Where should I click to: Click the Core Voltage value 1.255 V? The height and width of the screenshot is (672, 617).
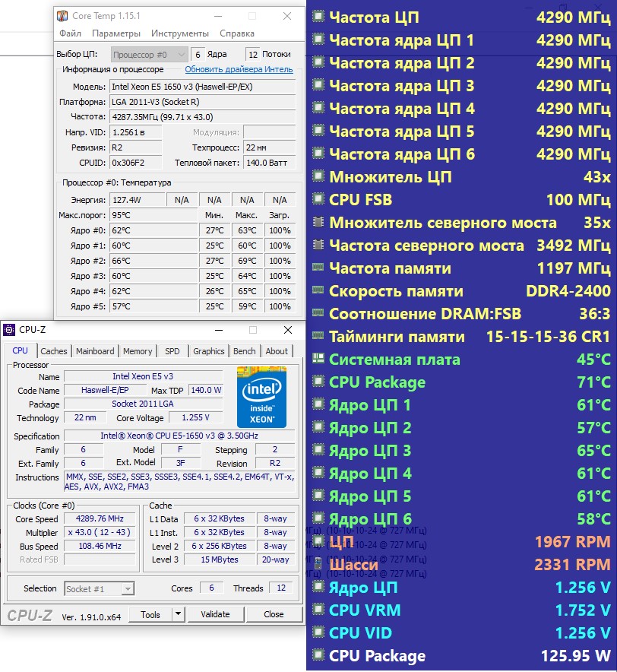click(x=196, y=417)
